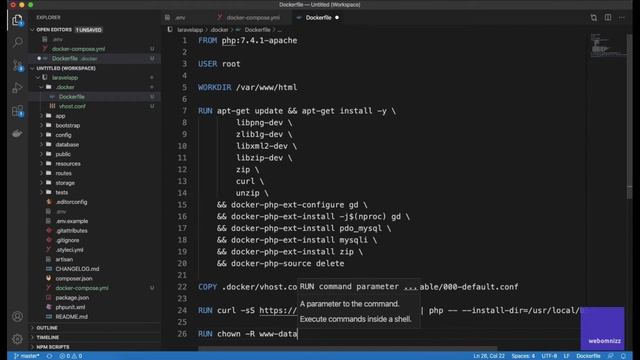Switch to the .env editor tab
The height and width of the screenshot is (360, 640).
(180, 18)
